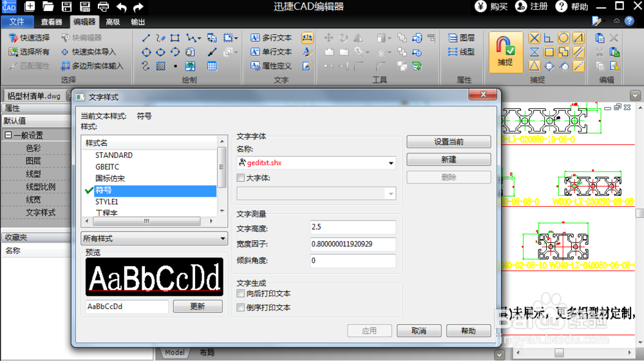Toggle the square snap icon

549,52
